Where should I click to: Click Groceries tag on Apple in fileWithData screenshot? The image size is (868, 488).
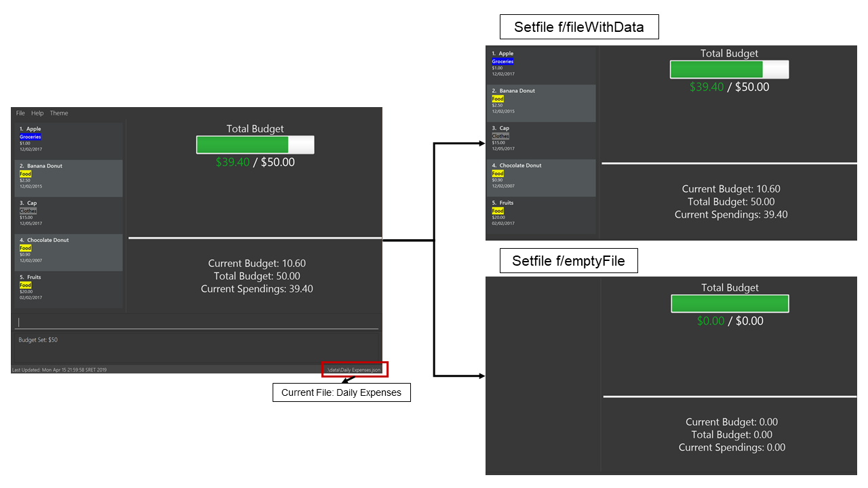tap(503, 62)
